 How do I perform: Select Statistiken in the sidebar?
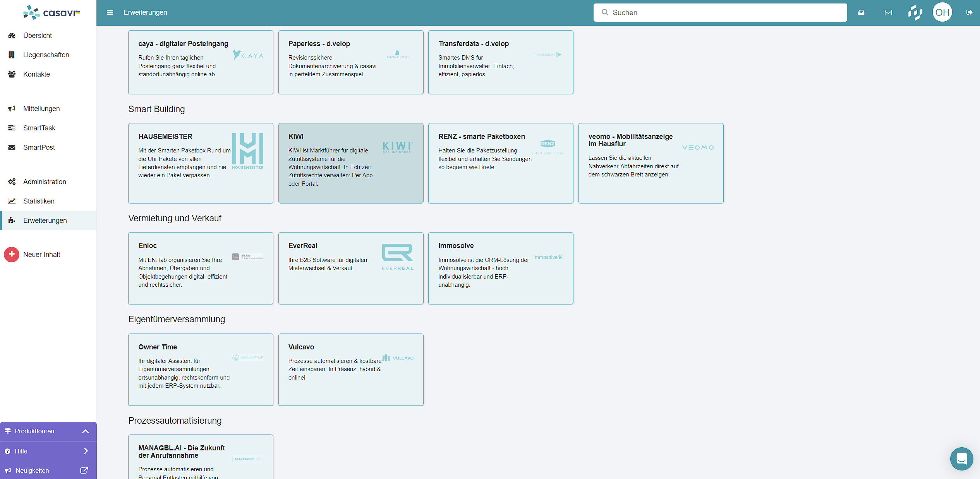[39, 201]
